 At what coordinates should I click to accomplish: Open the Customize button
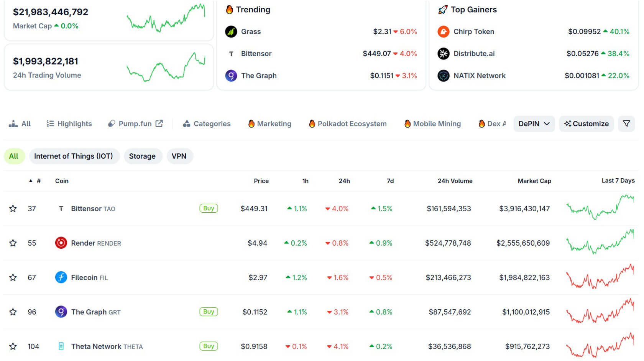586,124
